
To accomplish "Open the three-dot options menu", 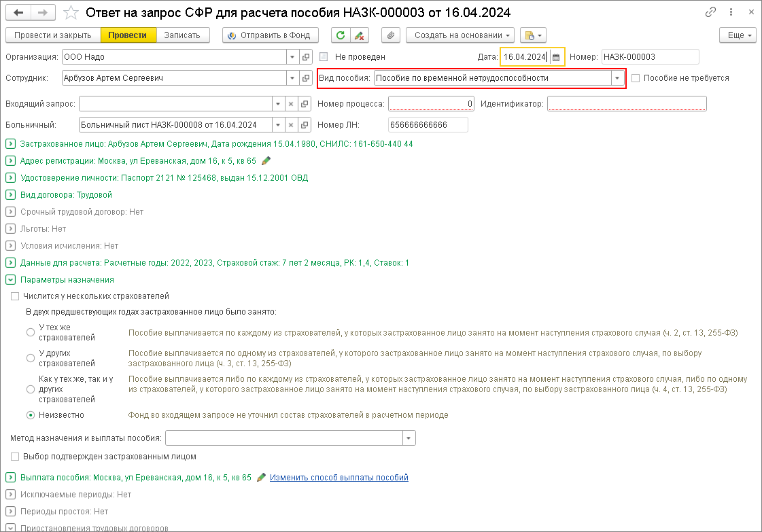I will coord(731,12).
